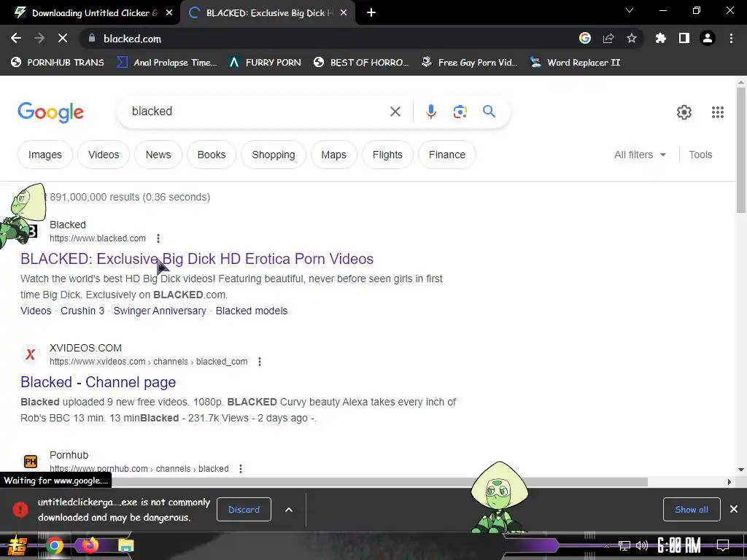
Task: Open the Google apps grid
Action: coord(718,112)
